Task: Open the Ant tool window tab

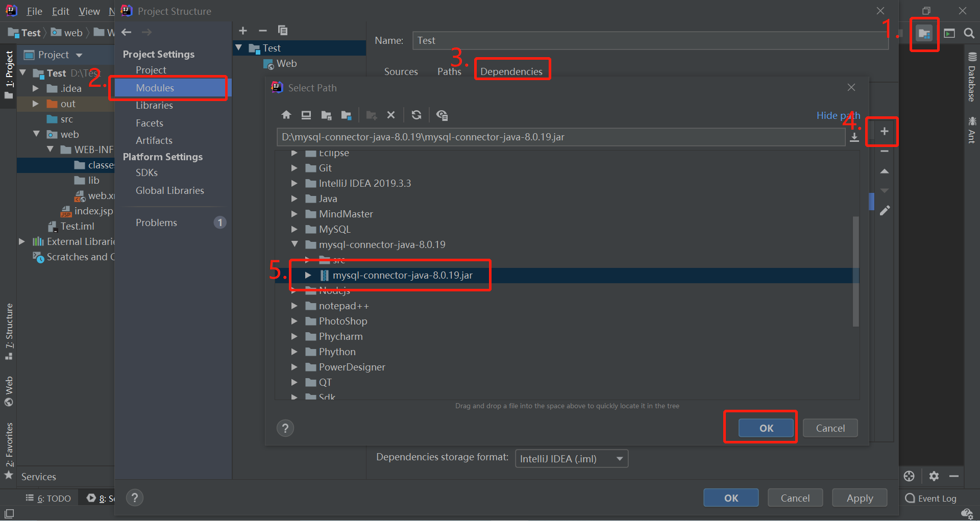Action: pyautogui.click(x=972, y=130)
